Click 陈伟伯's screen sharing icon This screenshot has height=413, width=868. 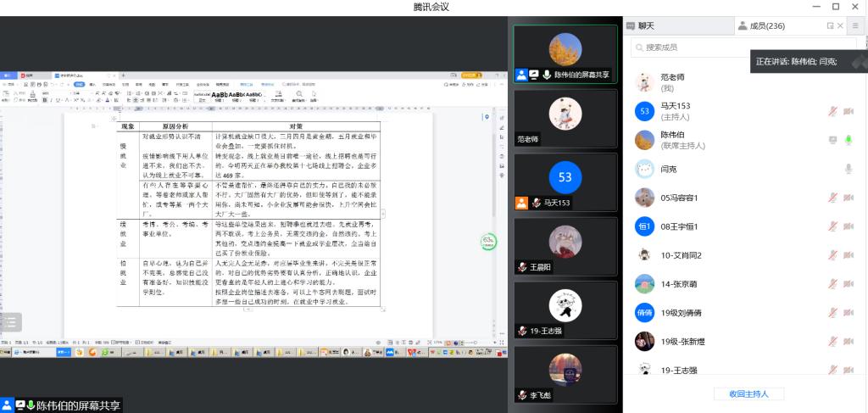pyautogui.click(x=832, y=140)
